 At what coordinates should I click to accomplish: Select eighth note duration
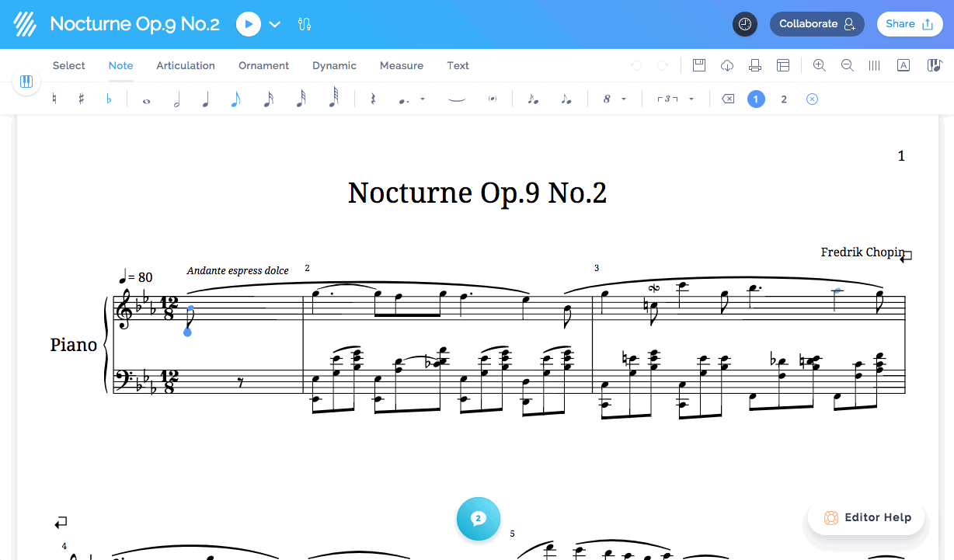(236, 99)
